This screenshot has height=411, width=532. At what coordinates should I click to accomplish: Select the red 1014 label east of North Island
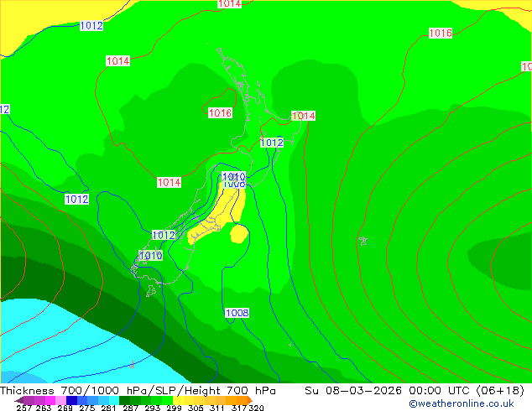(303, 116)
